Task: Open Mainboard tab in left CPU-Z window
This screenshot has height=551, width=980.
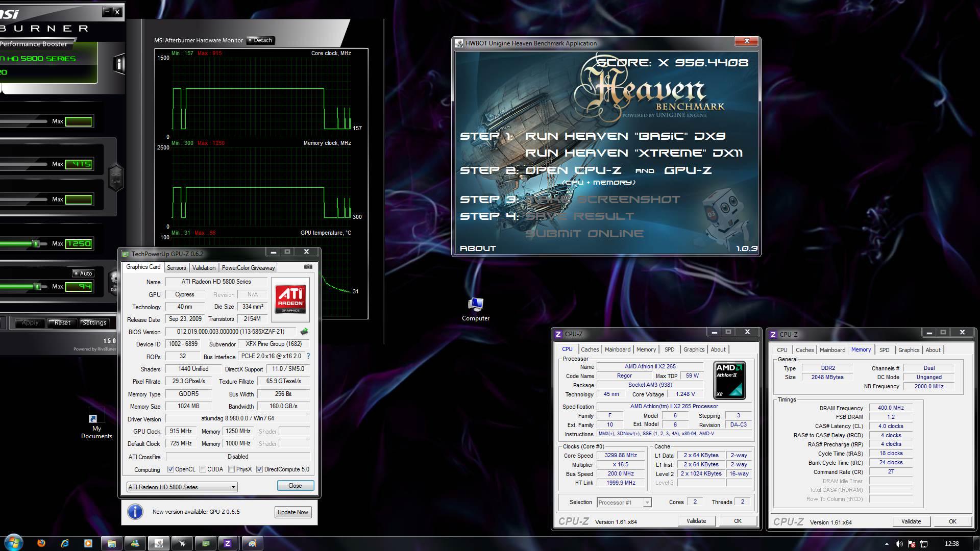Action: pos(618,349)
